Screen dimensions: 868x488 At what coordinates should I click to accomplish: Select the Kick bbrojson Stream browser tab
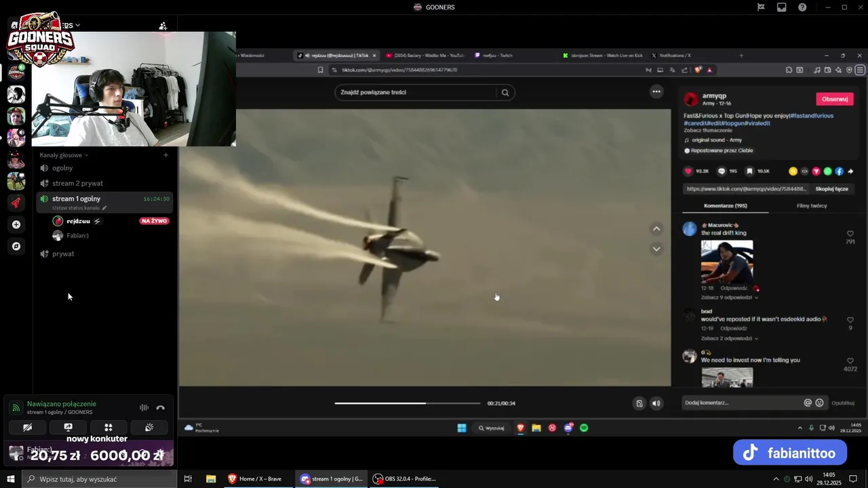click(602, 56)
